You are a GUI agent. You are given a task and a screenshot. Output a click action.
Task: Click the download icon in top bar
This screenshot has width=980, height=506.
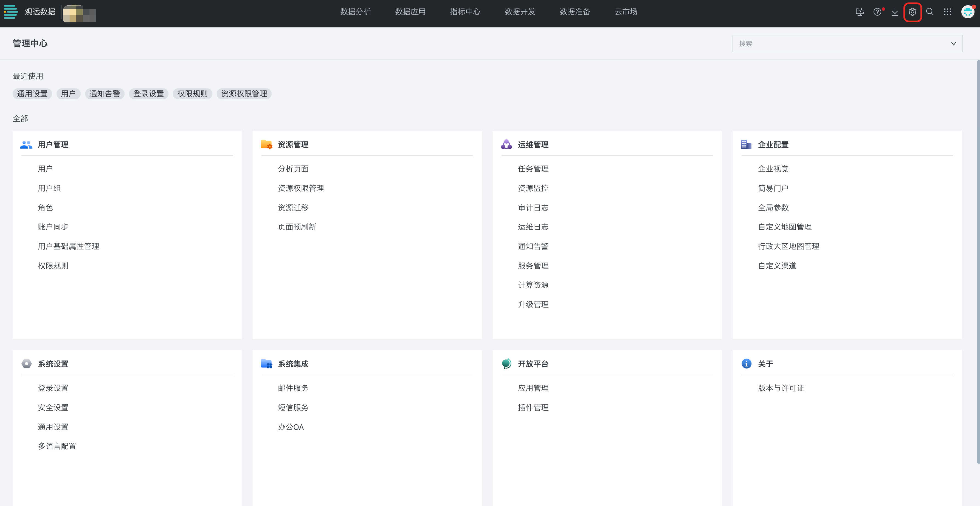point(895,12)
